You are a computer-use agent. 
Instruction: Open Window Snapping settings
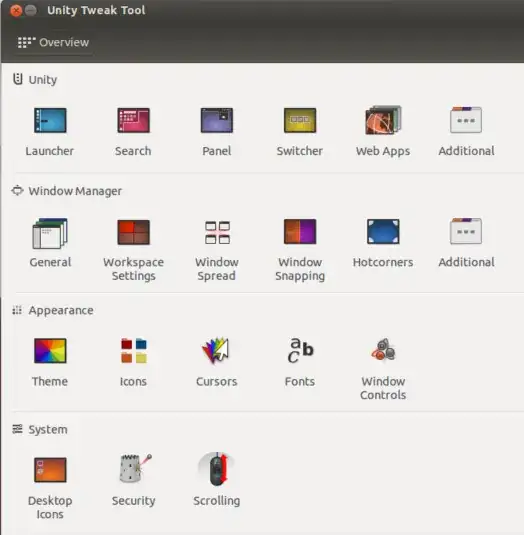[300, 232]
